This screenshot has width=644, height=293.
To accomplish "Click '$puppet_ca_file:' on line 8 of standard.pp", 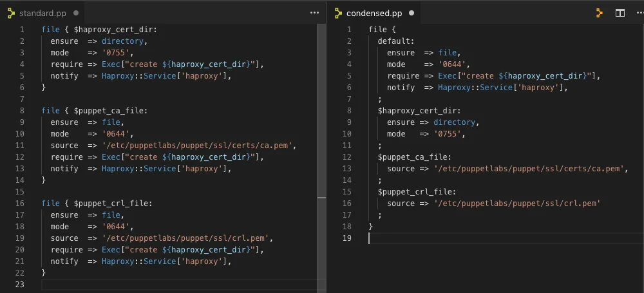I will [x=111, y=111].
